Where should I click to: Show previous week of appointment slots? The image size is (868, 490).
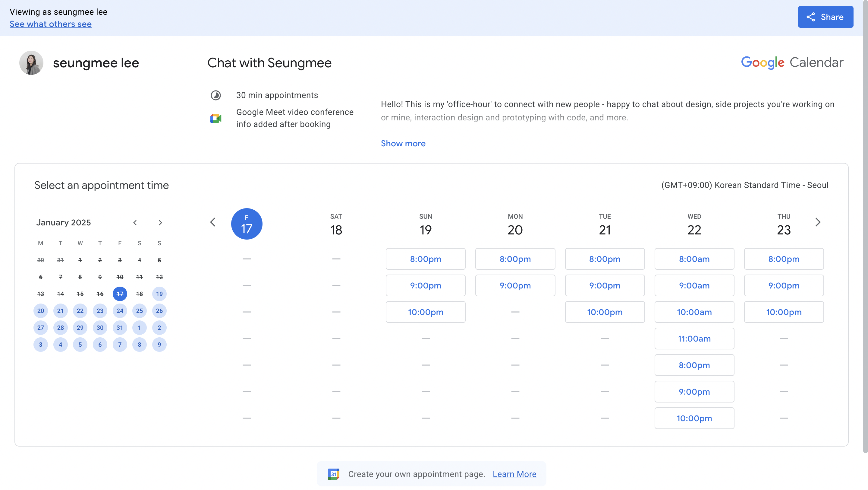(212, 222)
